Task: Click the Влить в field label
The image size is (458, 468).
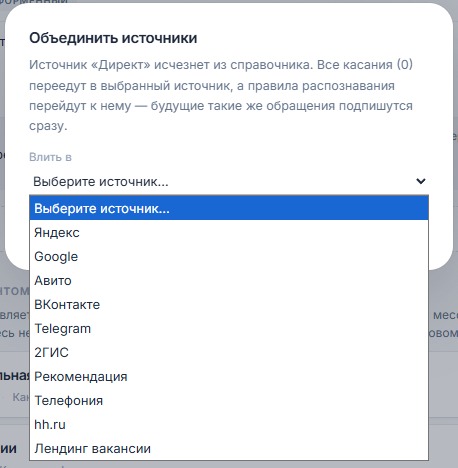Action: (x=50, y=157)
